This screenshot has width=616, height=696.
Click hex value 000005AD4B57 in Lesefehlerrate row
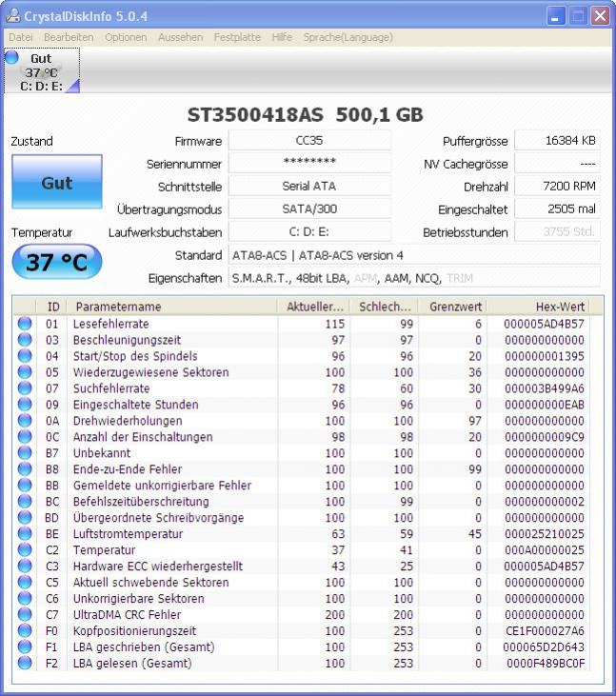[x=544, y=324]
